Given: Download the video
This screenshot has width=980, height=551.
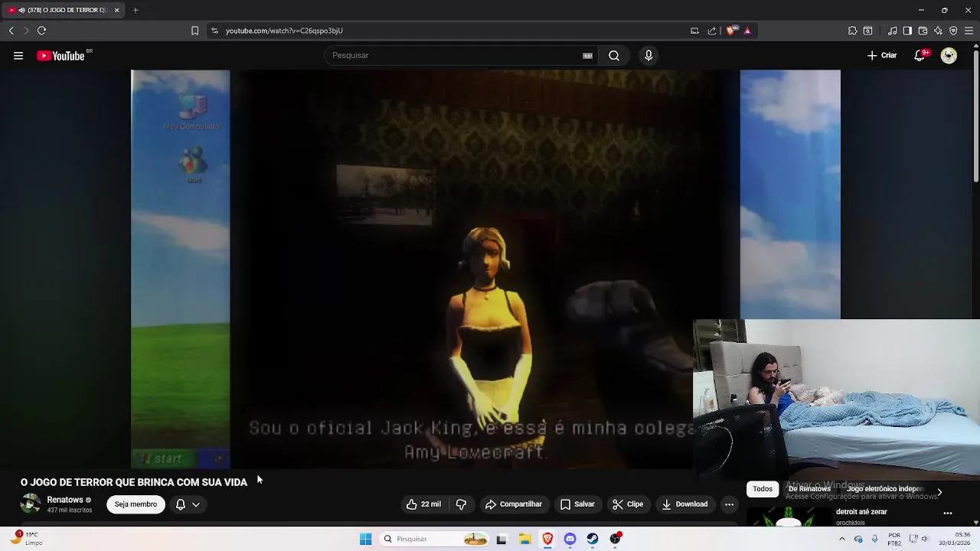Looking at the screenshot, I should tap(684, 504).
